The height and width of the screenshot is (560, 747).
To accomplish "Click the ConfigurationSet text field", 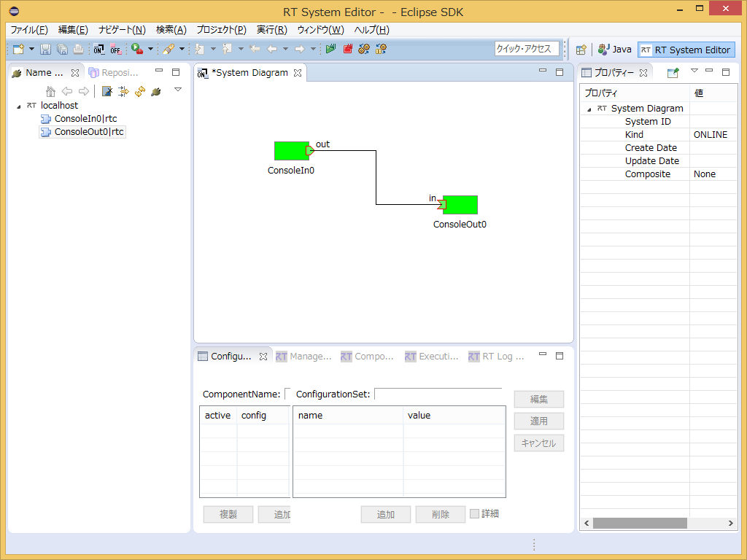I will (438, 394).
